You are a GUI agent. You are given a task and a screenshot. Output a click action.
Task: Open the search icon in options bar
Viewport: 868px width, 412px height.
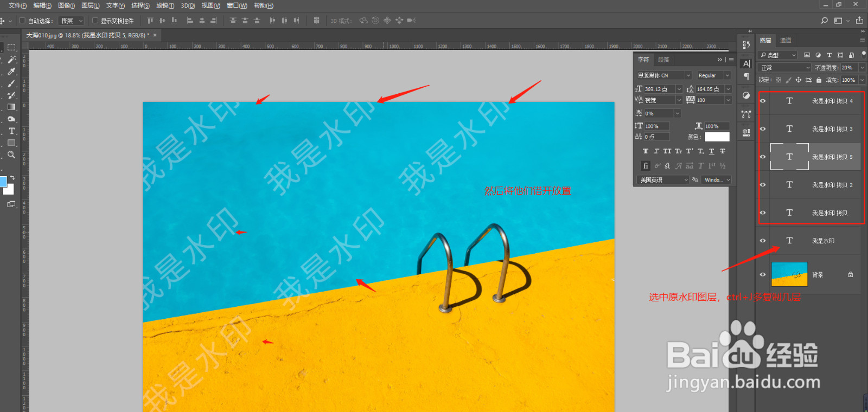(824, 21)
